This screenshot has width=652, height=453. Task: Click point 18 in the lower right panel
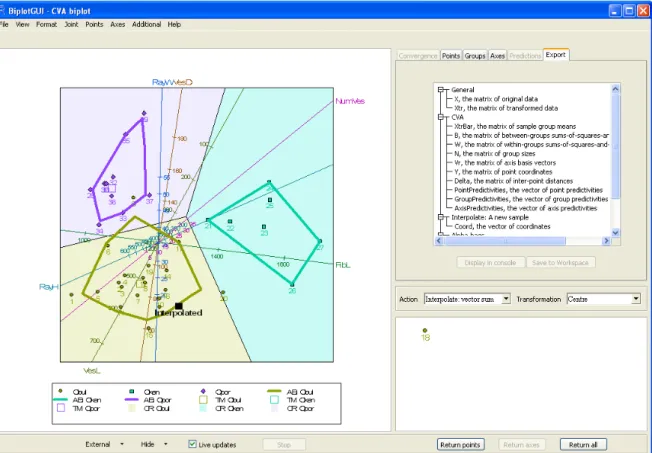tap(425, 330)
